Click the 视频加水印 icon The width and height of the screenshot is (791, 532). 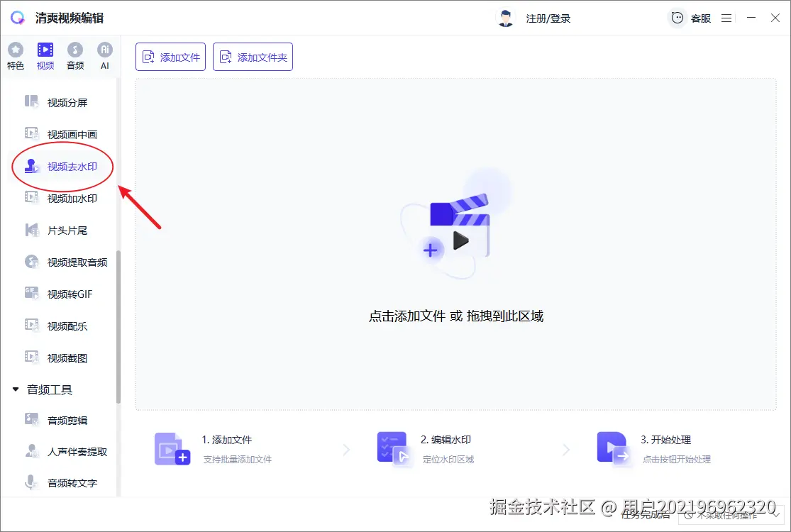[x=32, y=198]
